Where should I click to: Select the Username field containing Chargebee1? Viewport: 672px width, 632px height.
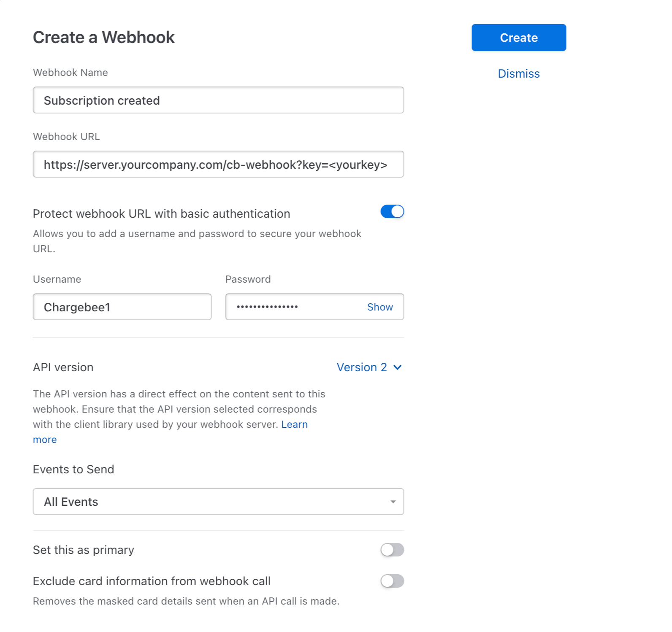(x=122, y=307)
